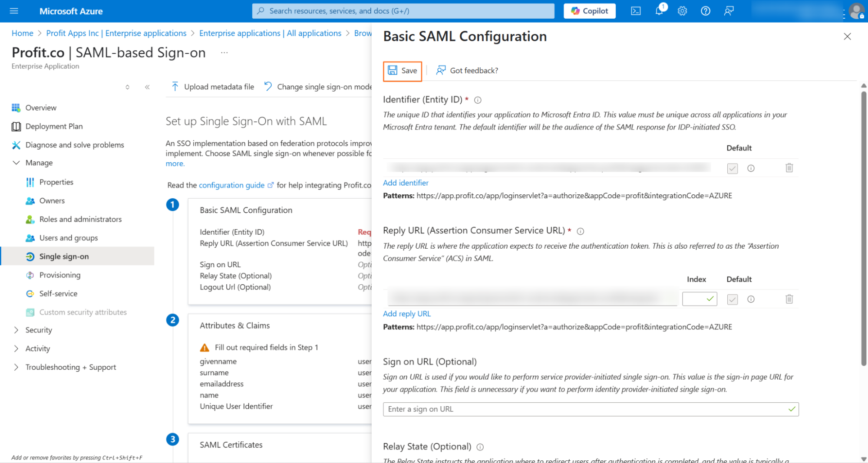Show info tooltip for Relay State (Optional)
868x463 pixels.
pyautogui.click(x=480, y=447)
